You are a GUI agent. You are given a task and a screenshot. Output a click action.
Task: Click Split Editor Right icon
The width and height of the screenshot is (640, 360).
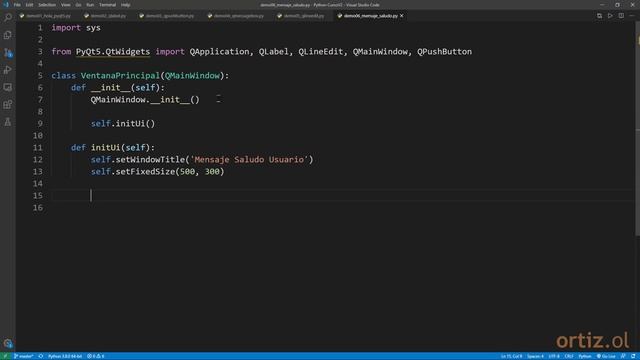pyautogui.click(x=621, y=16)
